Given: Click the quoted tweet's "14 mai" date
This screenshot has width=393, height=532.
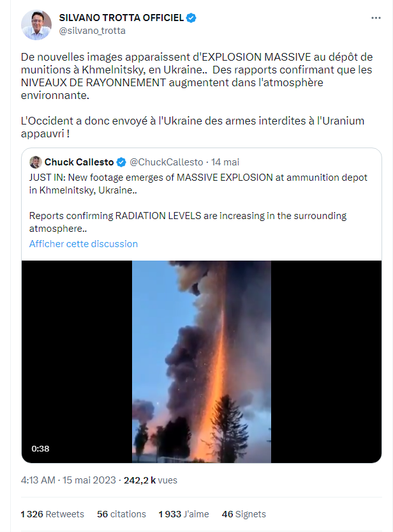Looking at the screenshot, I should [x=225, y=162].
